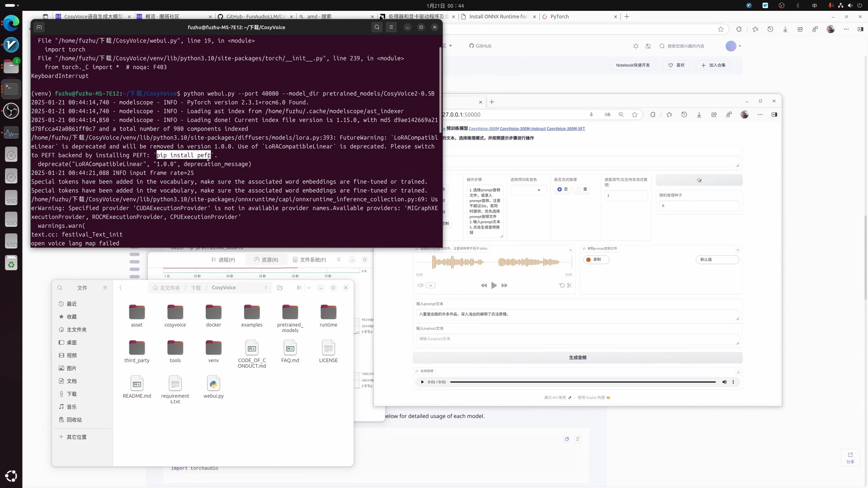Click the 生成音频 button
Image resolution: width=868 pixels, height=488 pixels.
coord(577,358)
